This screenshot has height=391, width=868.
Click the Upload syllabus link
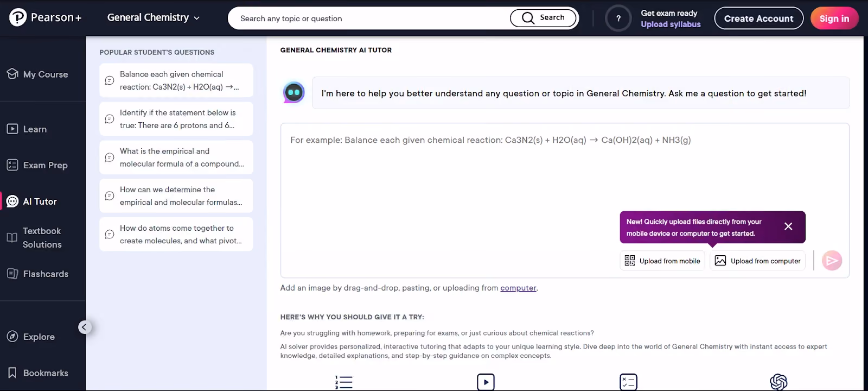(x=671, y=24)
